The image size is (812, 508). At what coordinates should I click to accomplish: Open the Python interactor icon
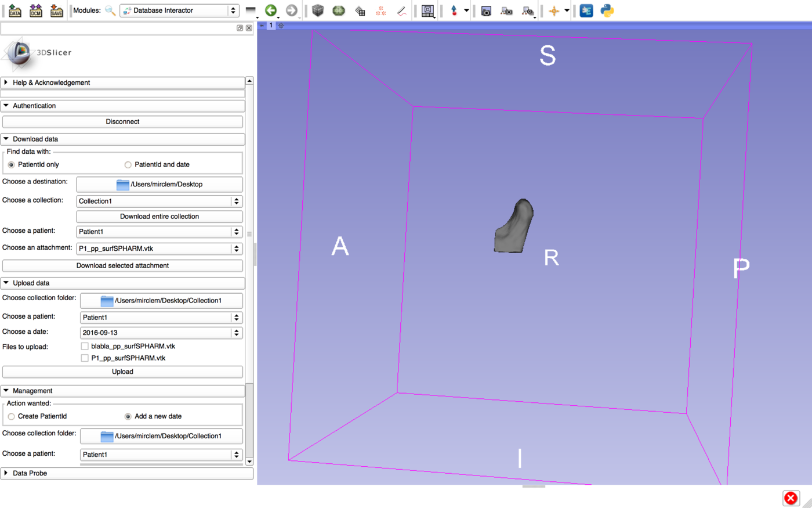(x=607, y=10)
